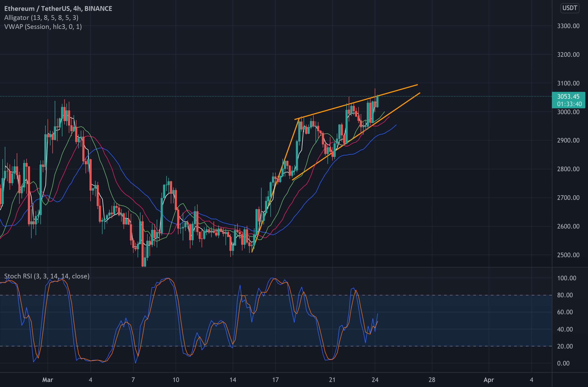Click the 2500.00 price axis label
The width and height of the screenshot is (588, 387).
pyautogui.click(x=568, y=255)
